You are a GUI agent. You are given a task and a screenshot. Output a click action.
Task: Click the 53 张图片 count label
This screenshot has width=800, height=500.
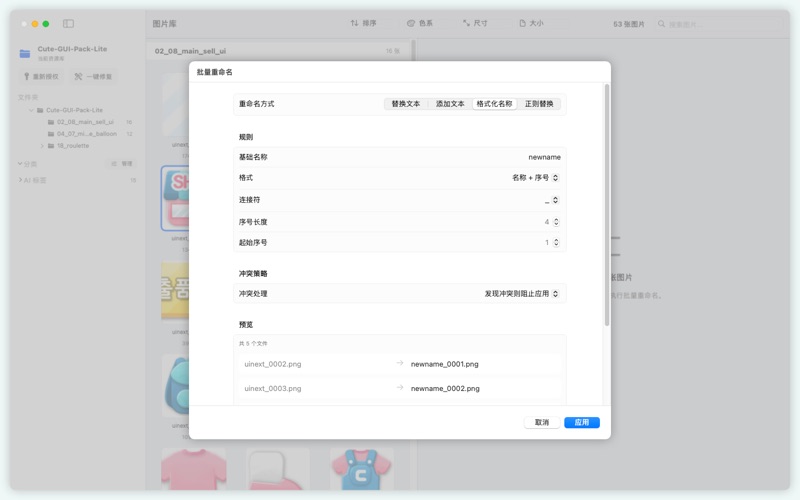[x=629, y=24]
